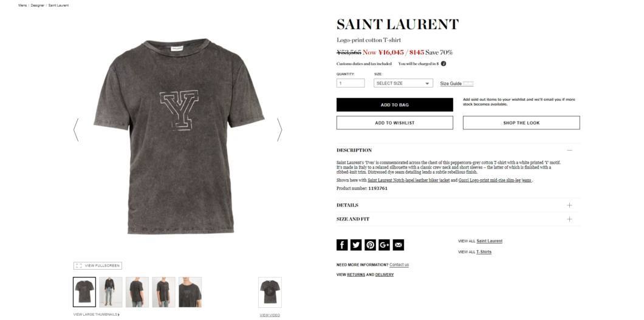
Task: Show next product image arrow
Action: 279,130
